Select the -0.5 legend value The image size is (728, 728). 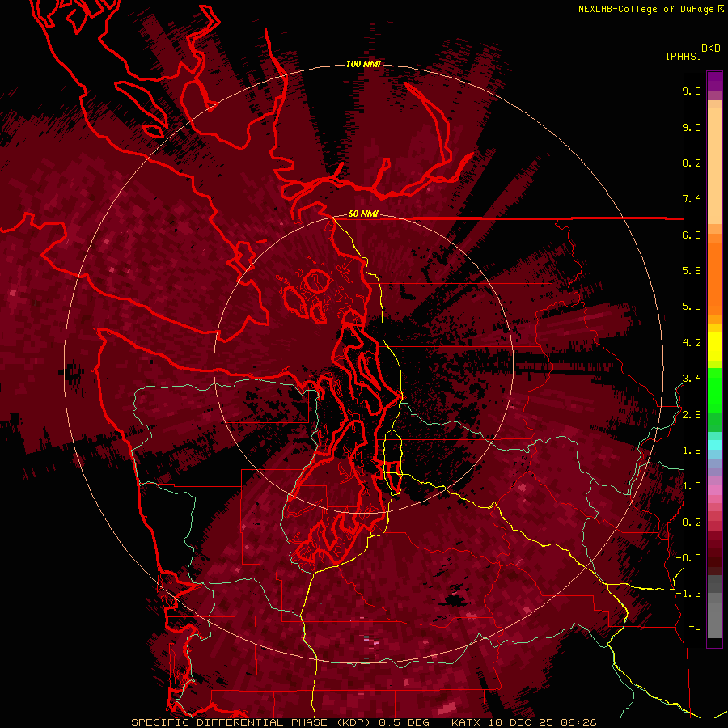[x=688, y=558]
